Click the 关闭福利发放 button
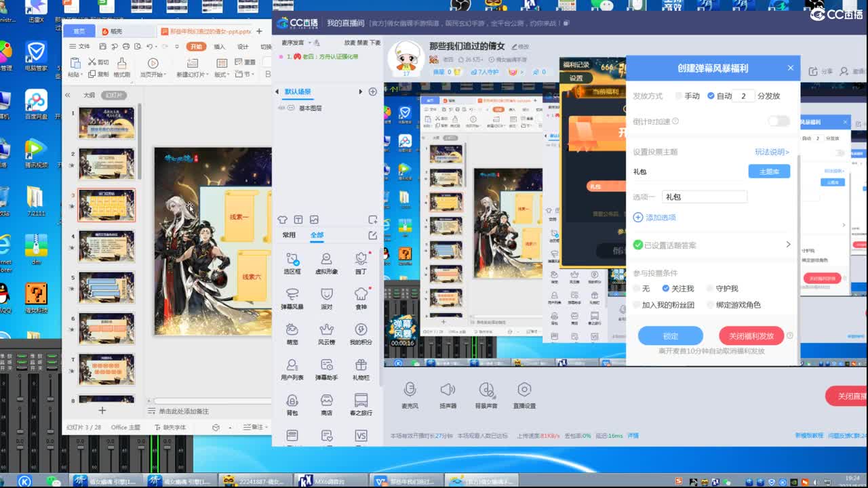Viewport: 868px width, 488px height. (x=751, y=336)
